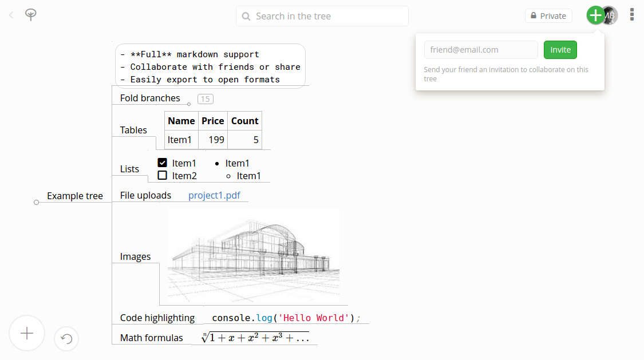Click the undo circular arrow button

click(x=66, y=339)
